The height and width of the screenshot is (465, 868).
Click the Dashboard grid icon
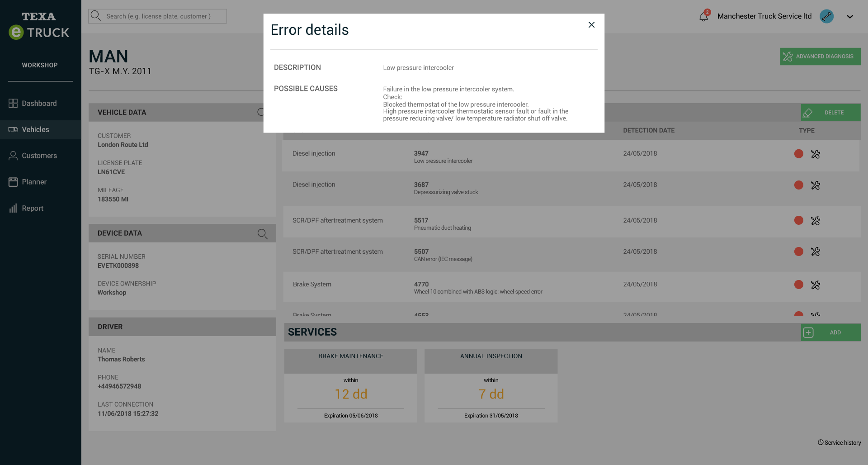point(13,103)
